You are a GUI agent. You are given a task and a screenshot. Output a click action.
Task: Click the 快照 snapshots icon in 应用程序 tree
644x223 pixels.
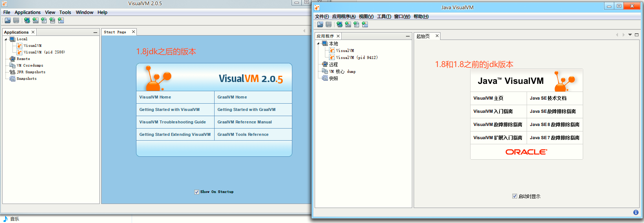click(325, 78)
